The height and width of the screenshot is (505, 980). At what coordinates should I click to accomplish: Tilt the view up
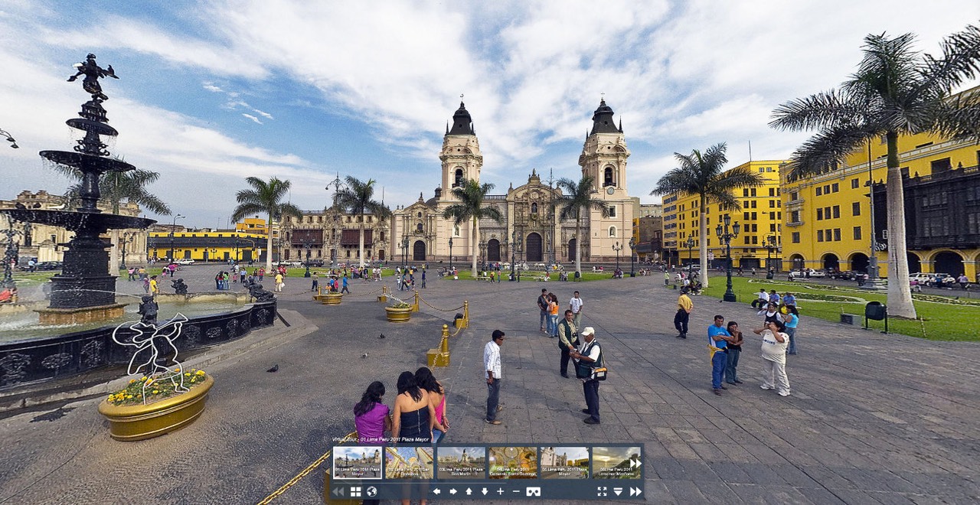[x=469, y=491]
